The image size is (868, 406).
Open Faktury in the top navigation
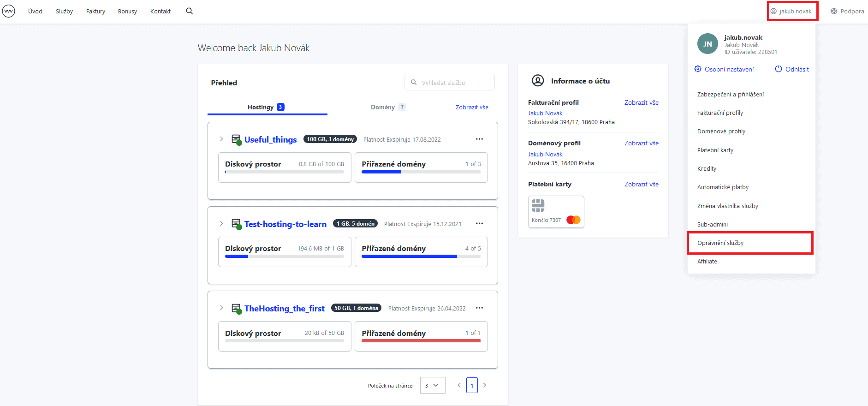pyautogui.click(x=95, y=11)
